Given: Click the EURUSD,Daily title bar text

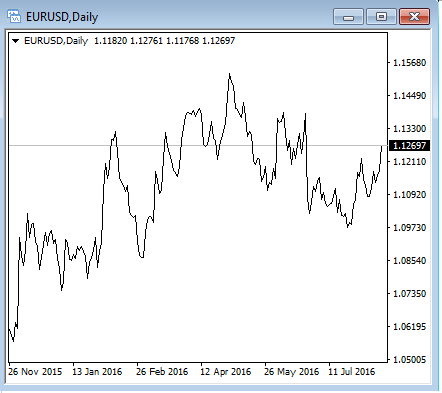Looking at the screenshot, I should click(62, 17).
